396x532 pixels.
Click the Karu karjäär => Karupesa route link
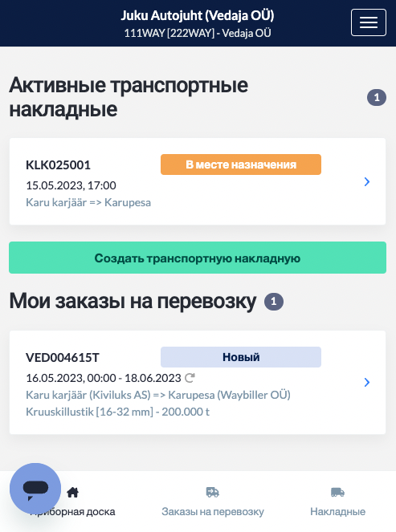88,202
